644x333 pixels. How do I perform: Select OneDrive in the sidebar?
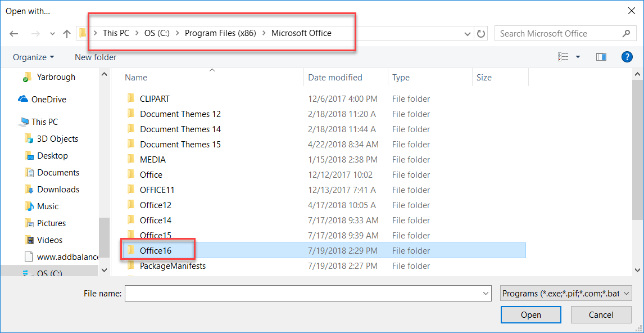click(x=47, y=99)
